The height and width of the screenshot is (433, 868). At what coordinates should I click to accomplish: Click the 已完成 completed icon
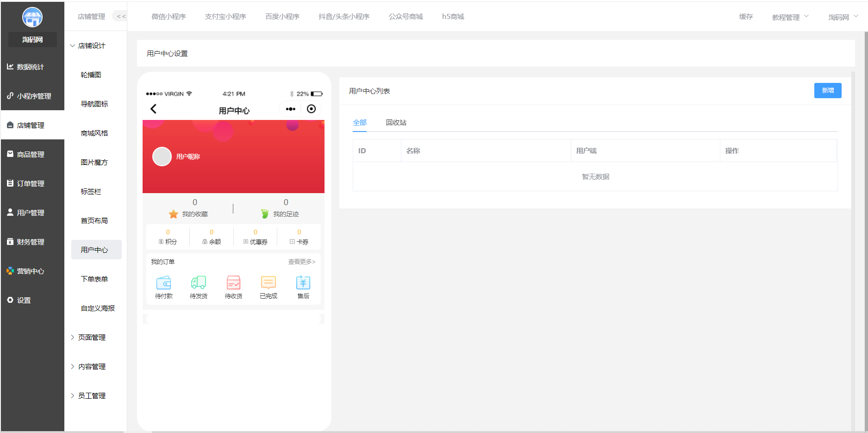point(269,282)
